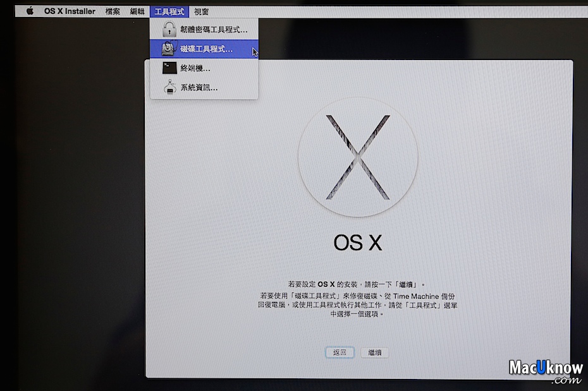Close the 工具程式 menu in menu bar
The image size is (588, 391).
[x=169, y=11]
